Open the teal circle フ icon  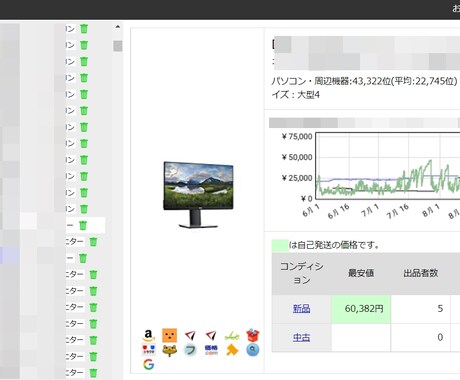[190, 350]
